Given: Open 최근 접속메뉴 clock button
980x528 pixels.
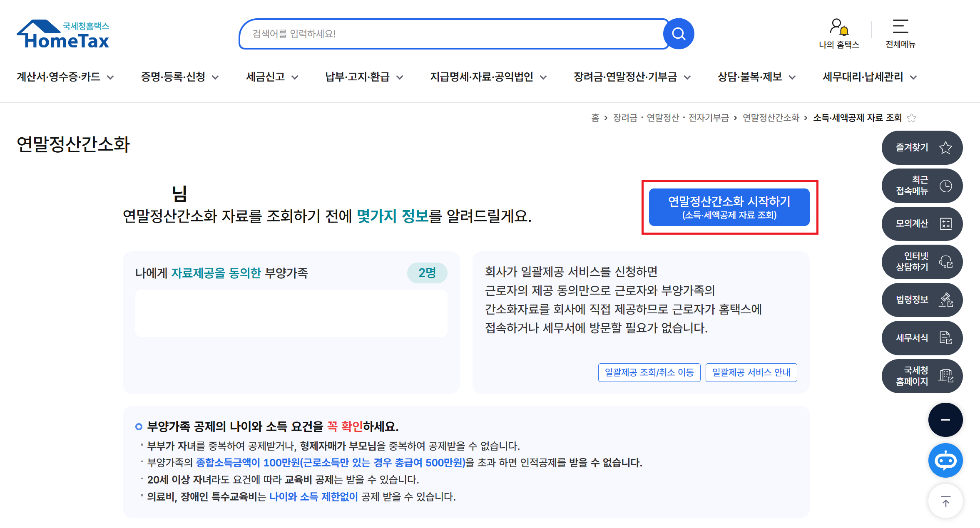Looking at the screenshot, I should click(x=922, y=186).
